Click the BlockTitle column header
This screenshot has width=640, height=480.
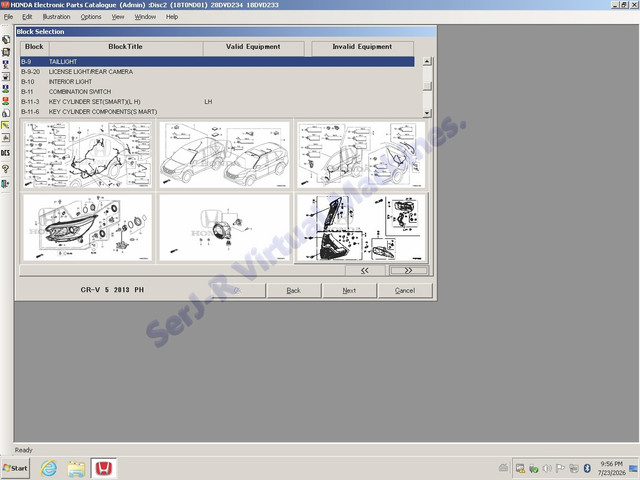pos(126,47)
